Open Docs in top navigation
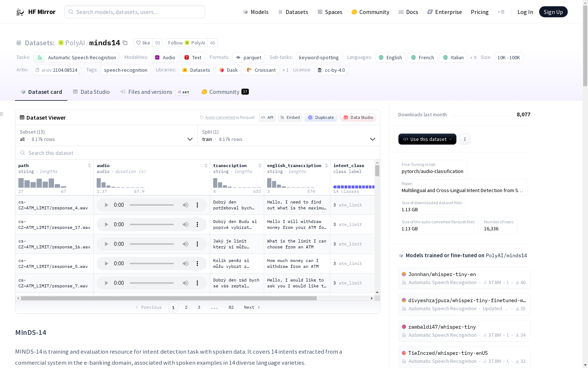 [x=408, y=12]
